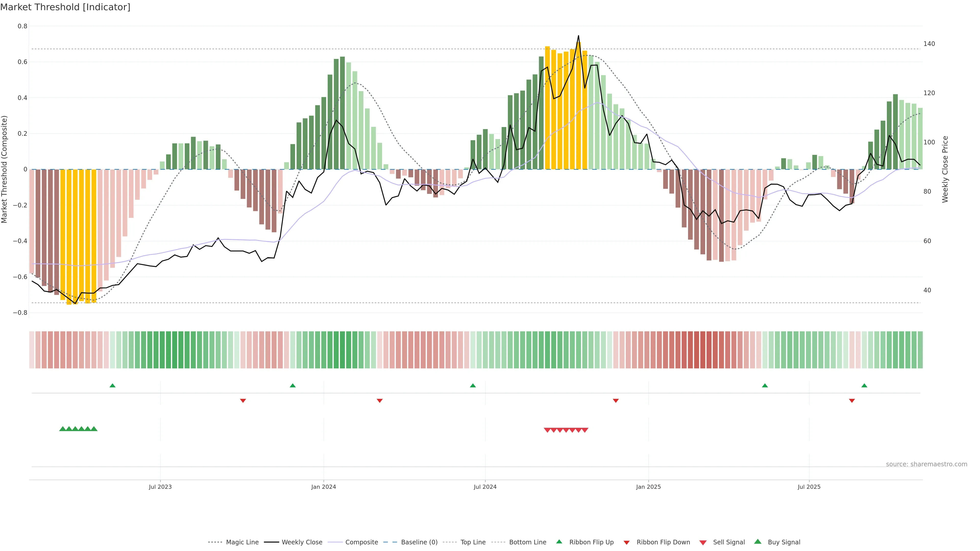Screen dimensions: 980x551
Task: Click the Jan 2024 x-axis label
Action: [323, 487]
